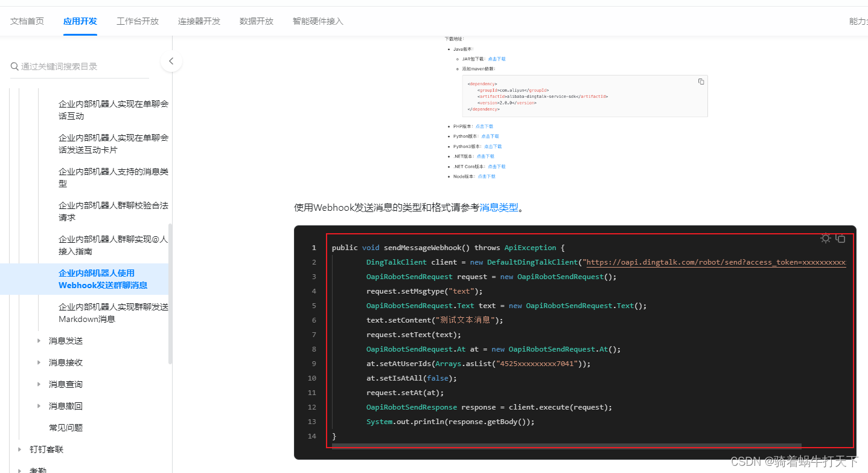The width and height of the screenshot is (868, 473).
Task: Toggle the code block theme via sun icon
Action: (826, 238)
